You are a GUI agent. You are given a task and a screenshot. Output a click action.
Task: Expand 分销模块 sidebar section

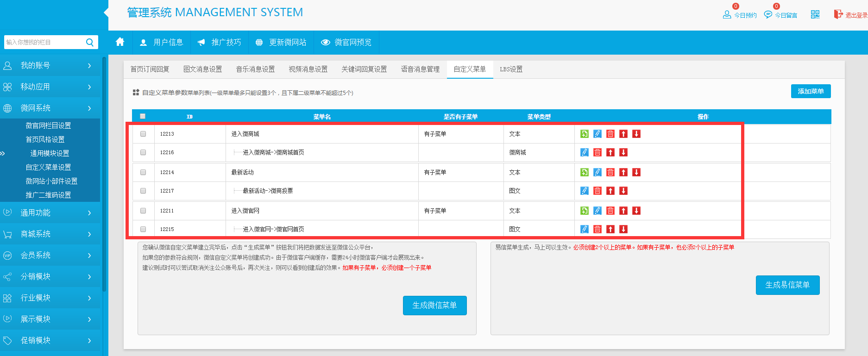[x=50, y=277]
